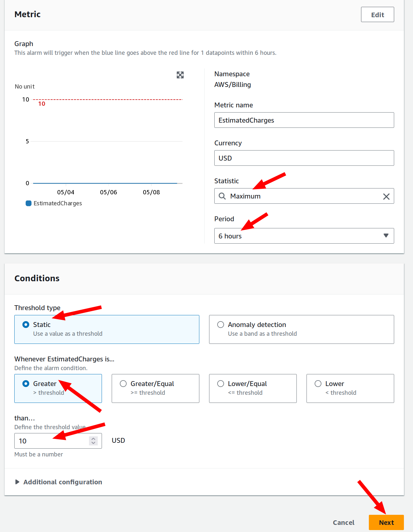Screen dimensions: 413x532
Task: Choose the Greater than threshold condition
Action: [58, 388]
